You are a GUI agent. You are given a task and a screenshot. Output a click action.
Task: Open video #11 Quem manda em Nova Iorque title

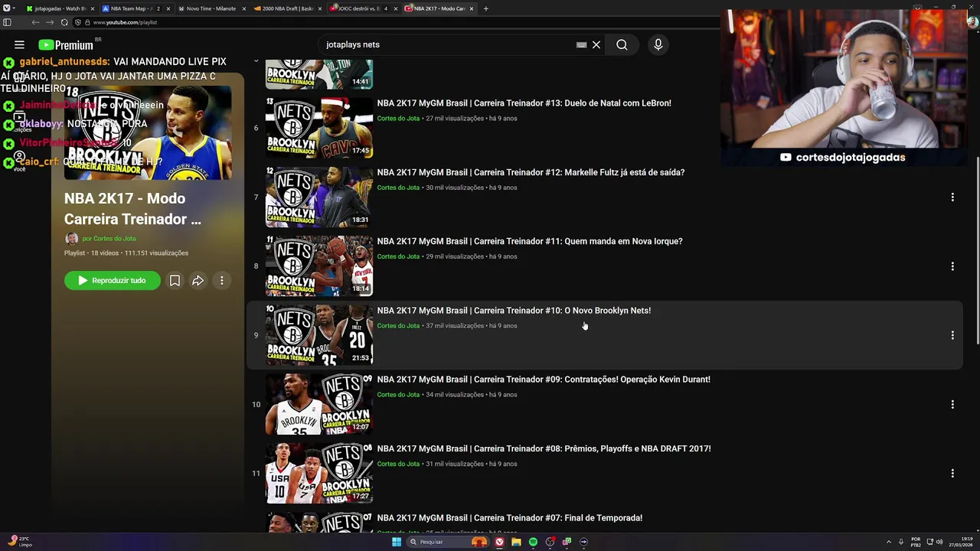[x=529, y=241]
